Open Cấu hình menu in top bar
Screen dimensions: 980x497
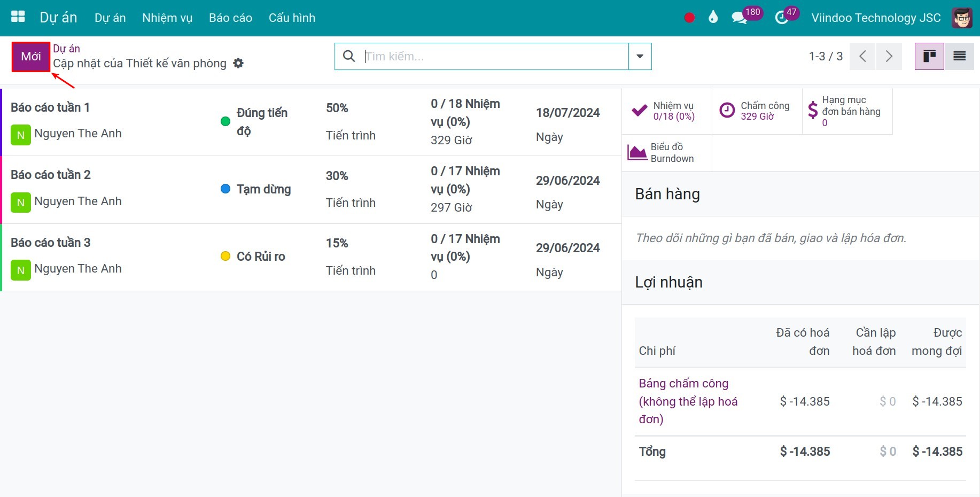[x=292, y=18]
